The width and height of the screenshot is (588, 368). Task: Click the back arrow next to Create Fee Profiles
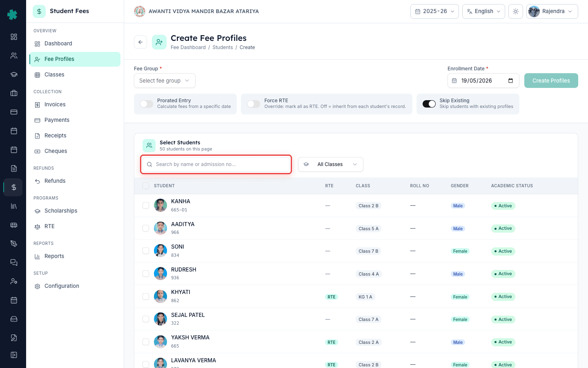coord(140,42)
